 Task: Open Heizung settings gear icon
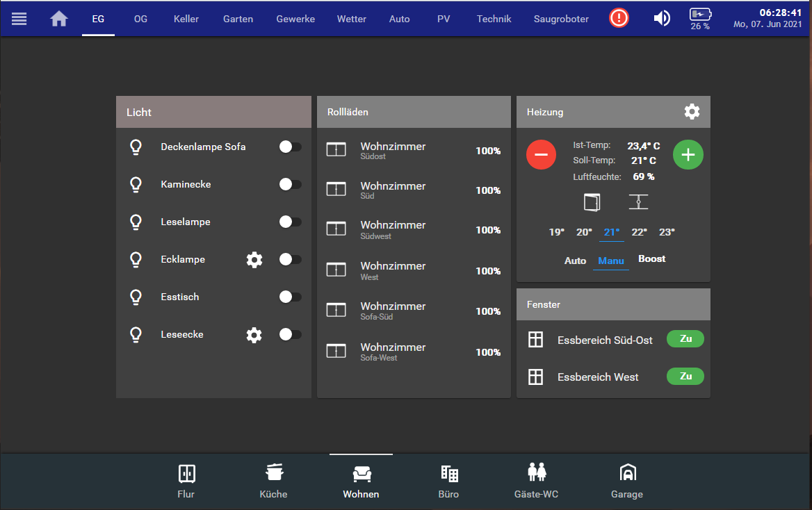coord(692,112)
